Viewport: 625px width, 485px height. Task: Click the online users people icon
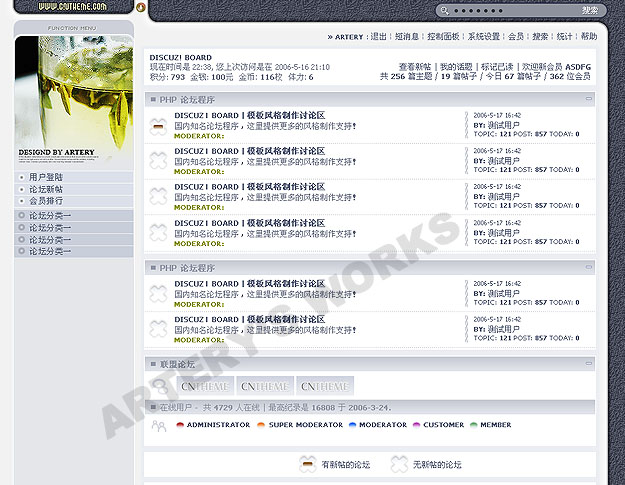[158, 425]
